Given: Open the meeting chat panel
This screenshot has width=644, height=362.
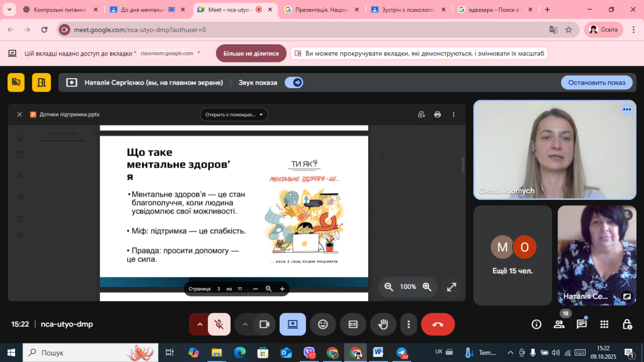Looking at the screenshot, I should (x=582, y=324).
